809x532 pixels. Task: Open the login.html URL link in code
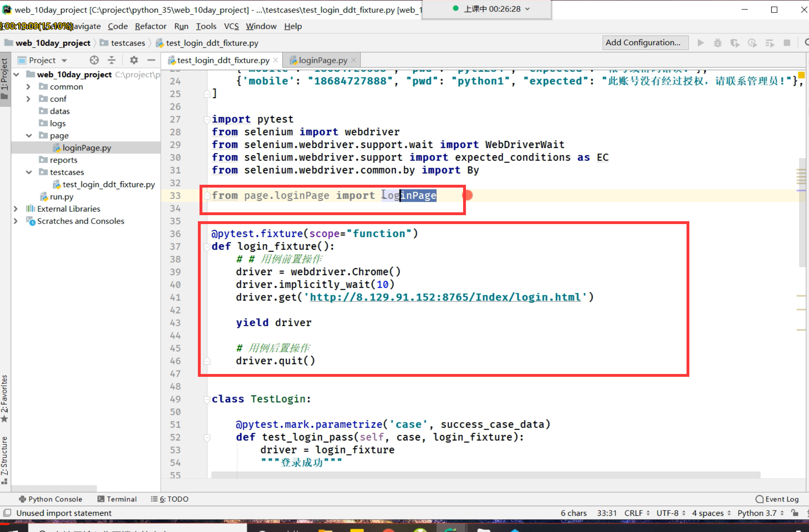[445, 297]
